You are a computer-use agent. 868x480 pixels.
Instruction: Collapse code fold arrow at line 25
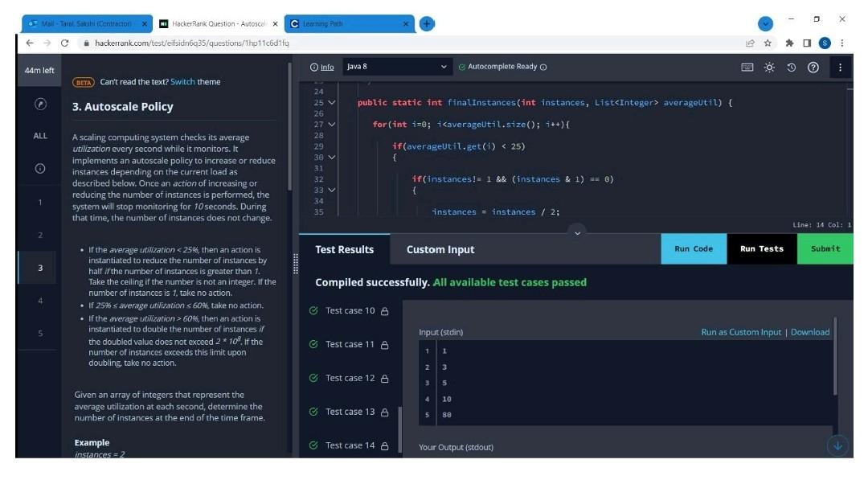pyautogui.click(x=332, y=102)
